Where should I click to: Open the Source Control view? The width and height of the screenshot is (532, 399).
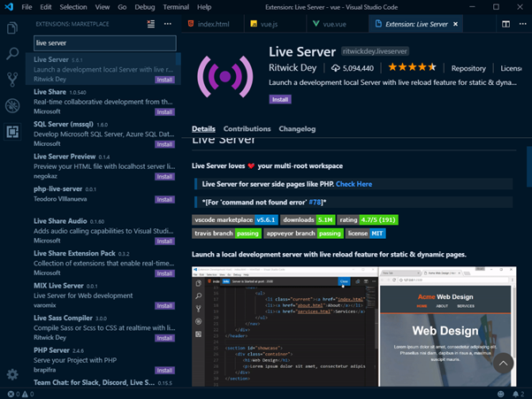click(12, 80)
